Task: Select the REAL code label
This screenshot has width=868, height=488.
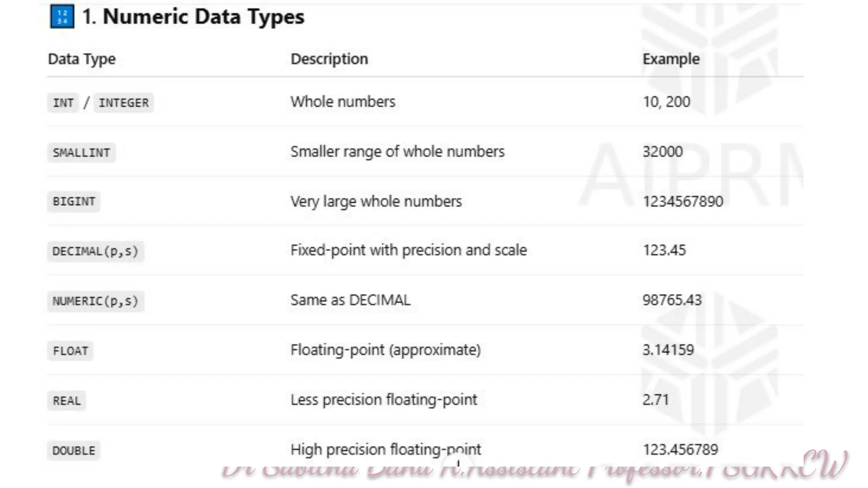Action: point(67,401)
